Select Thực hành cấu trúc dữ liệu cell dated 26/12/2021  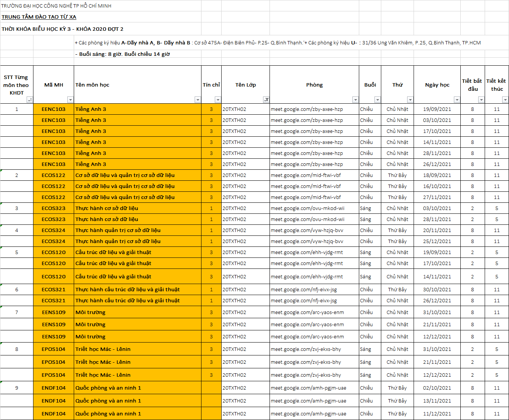tap(138, 301)
